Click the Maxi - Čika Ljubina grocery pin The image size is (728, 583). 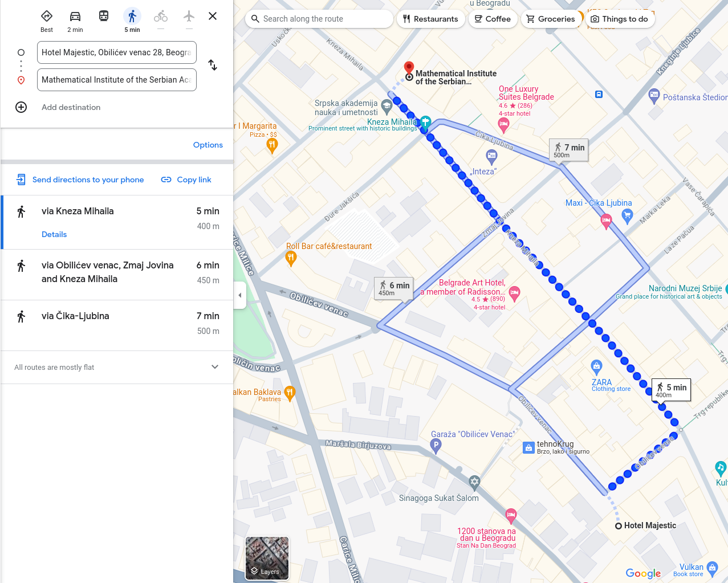pos(627,216)
